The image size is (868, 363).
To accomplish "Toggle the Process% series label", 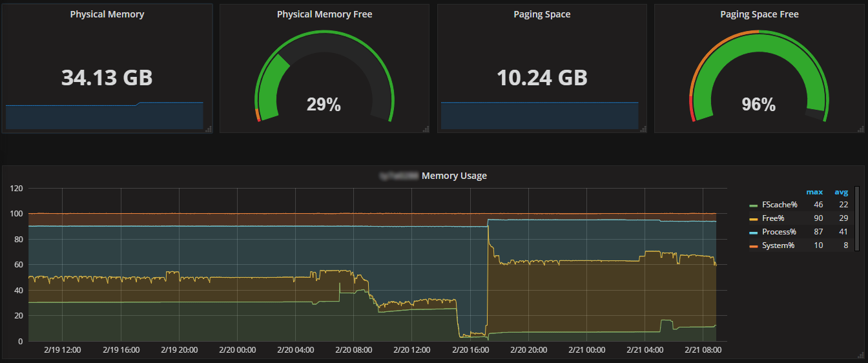I will point(779,232).
